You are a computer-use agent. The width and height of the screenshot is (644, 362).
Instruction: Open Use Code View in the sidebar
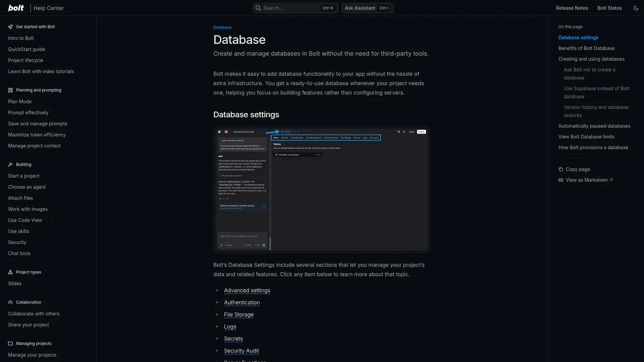(x=25, y=220)
